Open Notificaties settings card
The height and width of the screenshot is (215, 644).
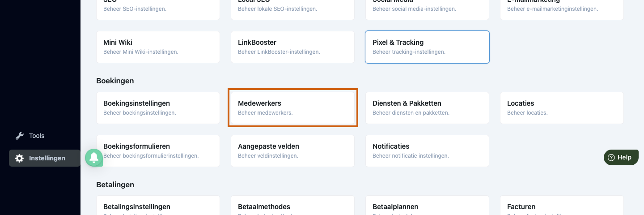tap(427, 151)
